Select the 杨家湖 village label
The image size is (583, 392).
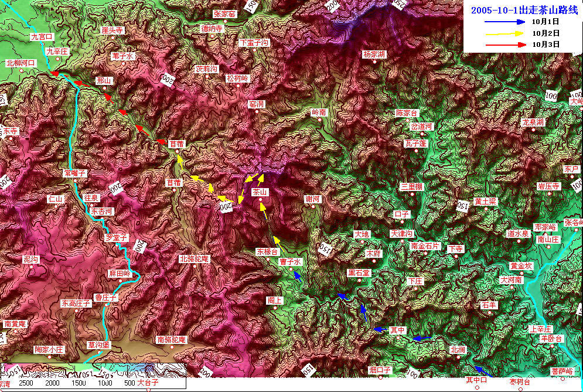pos(374,54)
